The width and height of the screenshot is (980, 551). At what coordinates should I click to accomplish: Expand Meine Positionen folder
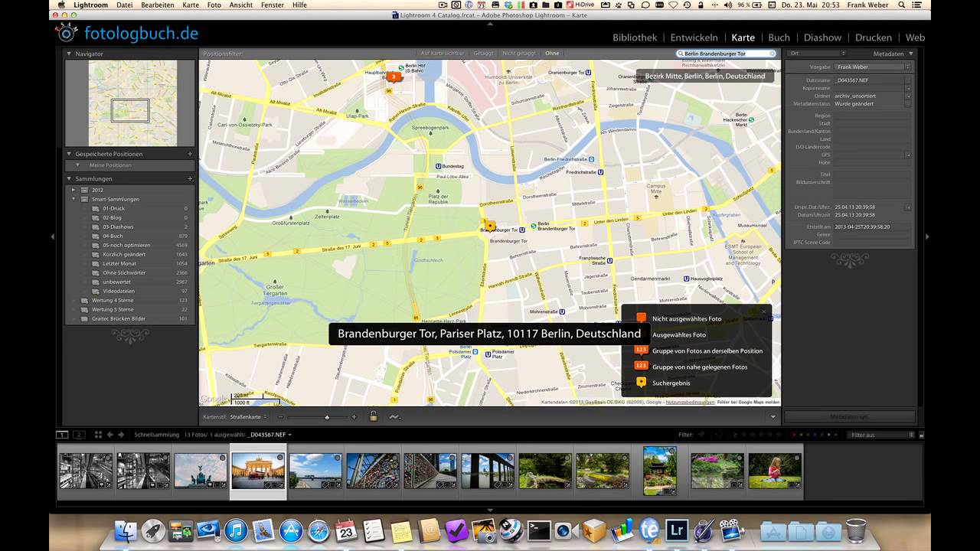click(x=77, y=165)
